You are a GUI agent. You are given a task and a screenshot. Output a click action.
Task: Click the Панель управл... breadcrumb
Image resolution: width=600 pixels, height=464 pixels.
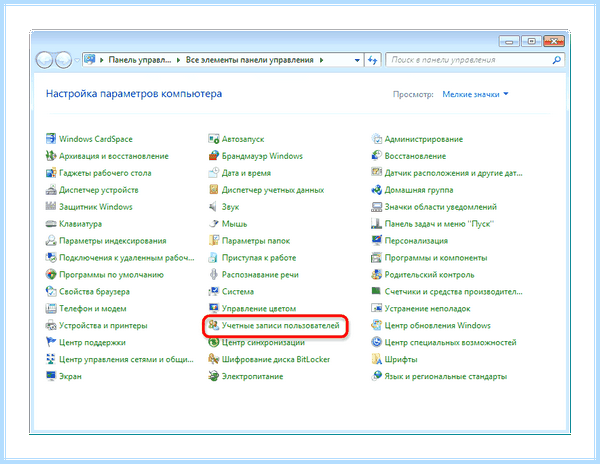140,60
